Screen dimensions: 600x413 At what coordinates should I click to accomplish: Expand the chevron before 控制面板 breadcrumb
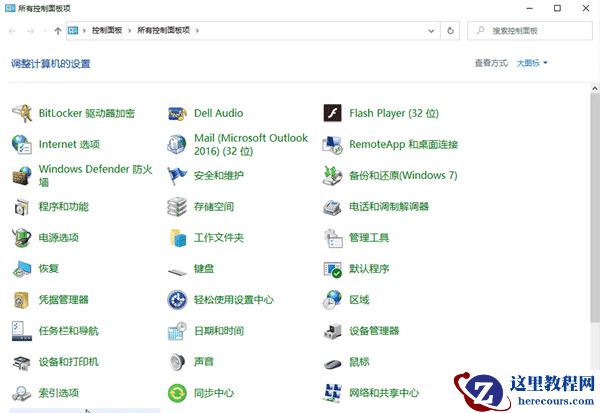coord(84,31)
